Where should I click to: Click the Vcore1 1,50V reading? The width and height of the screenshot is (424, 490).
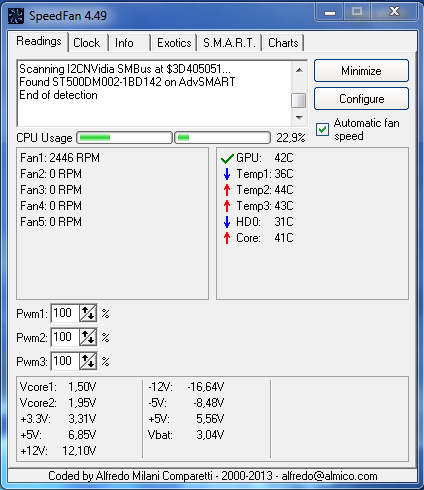[58, 387]
